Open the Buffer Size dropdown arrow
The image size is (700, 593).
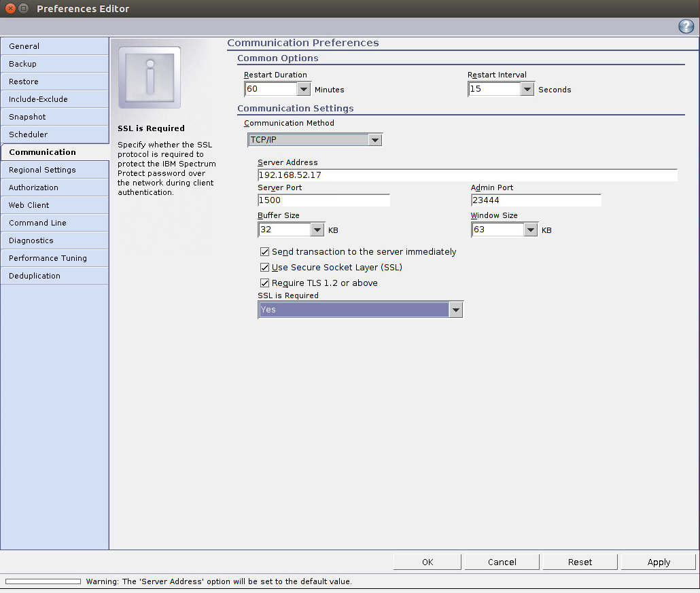click(317, 230)
